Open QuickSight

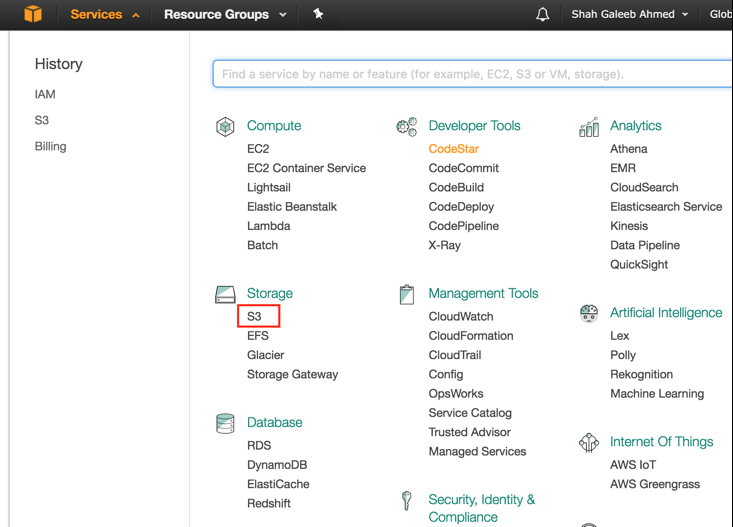click(x=639, y=265)
